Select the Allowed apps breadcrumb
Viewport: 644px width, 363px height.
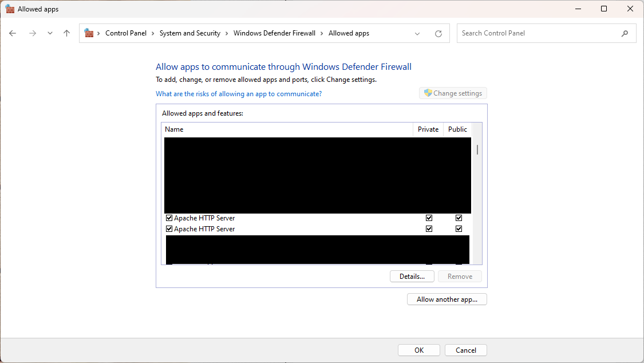(x=349, y=33)
